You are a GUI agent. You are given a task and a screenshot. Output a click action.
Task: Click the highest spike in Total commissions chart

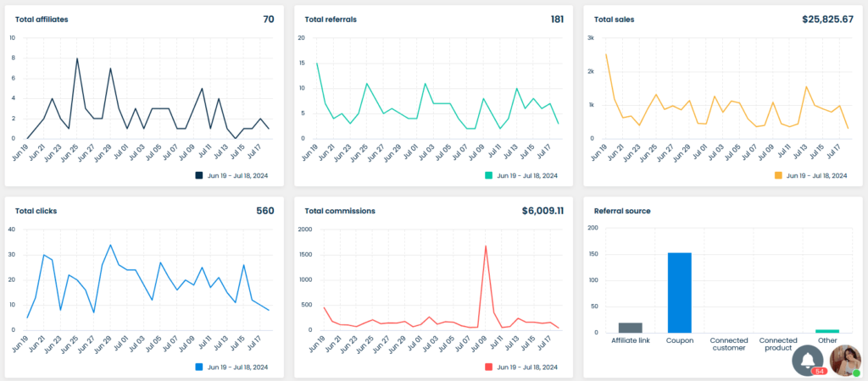tap(485, 247)
